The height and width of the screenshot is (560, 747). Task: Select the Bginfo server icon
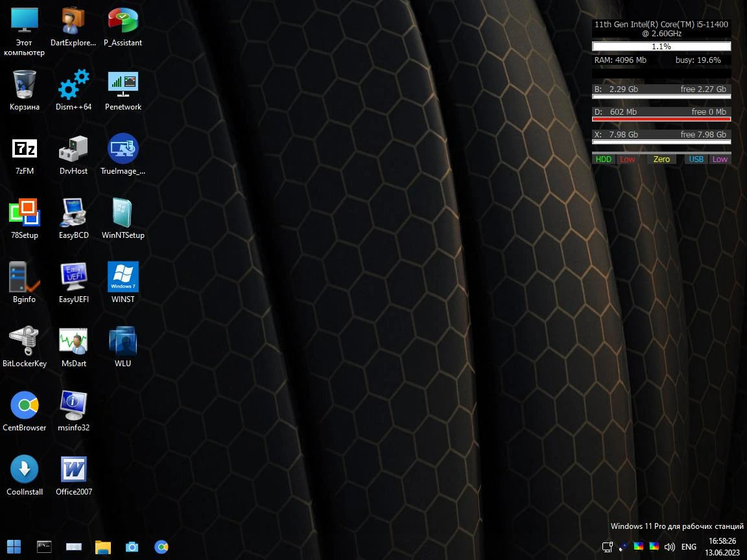(x=24, y=283)
